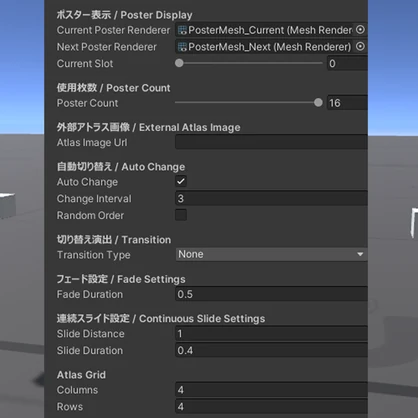Click the Change Interval input field

pyautogui.click(x=271, y=199)
